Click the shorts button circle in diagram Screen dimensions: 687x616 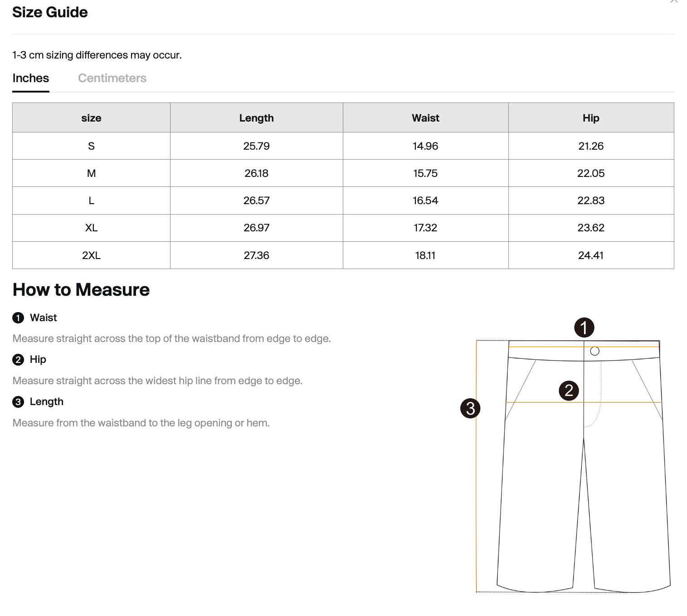point(595,351)
